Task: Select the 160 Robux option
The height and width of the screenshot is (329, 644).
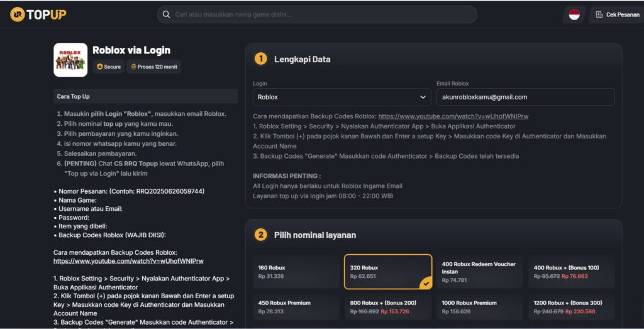Action: 296,272
